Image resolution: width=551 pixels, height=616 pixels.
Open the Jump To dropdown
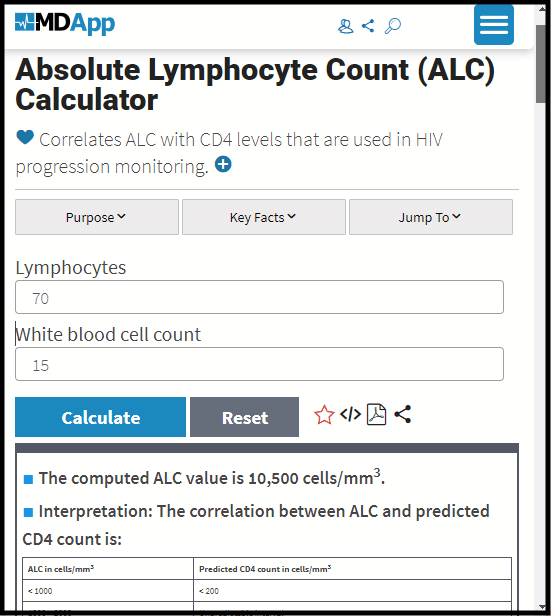(431, 217)
